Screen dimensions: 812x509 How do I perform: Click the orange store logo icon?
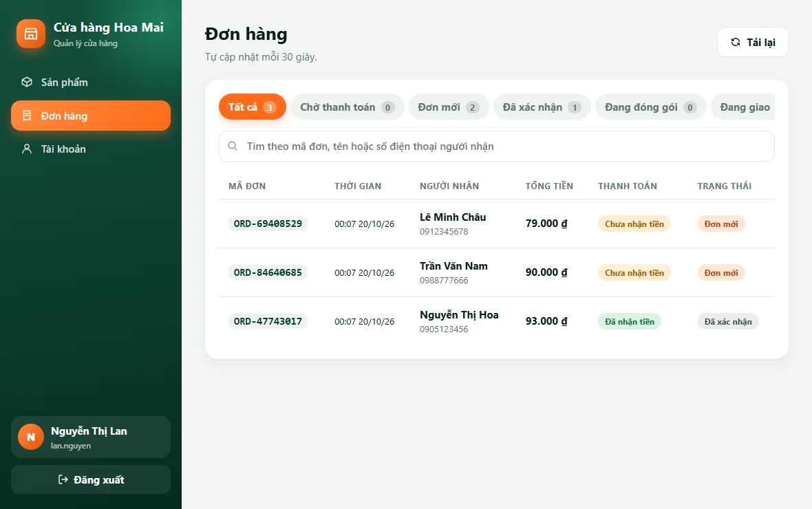(30, 34)
